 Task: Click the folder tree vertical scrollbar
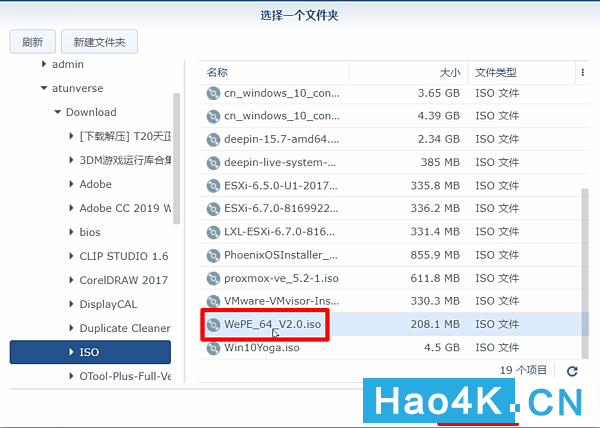point(176,158)
